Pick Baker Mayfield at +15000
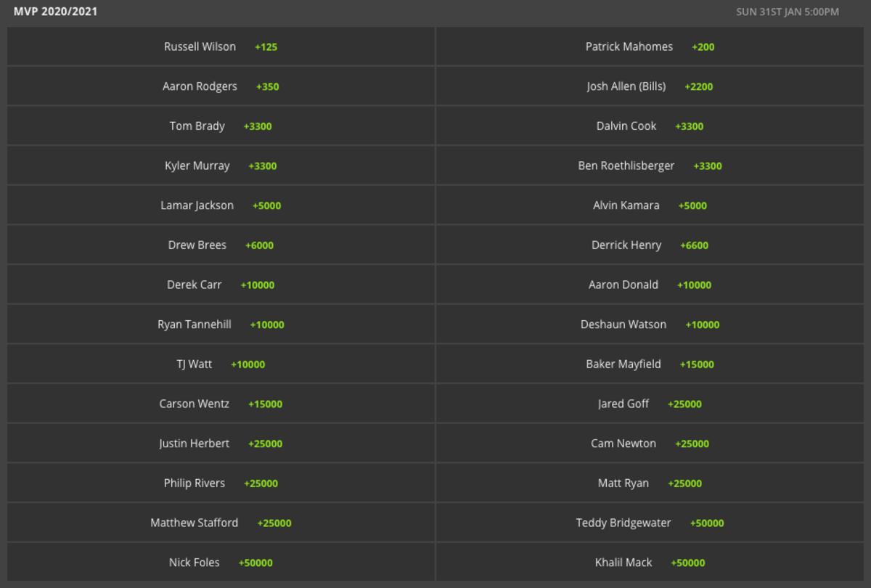871x588 pixels. tap(650, 364)
